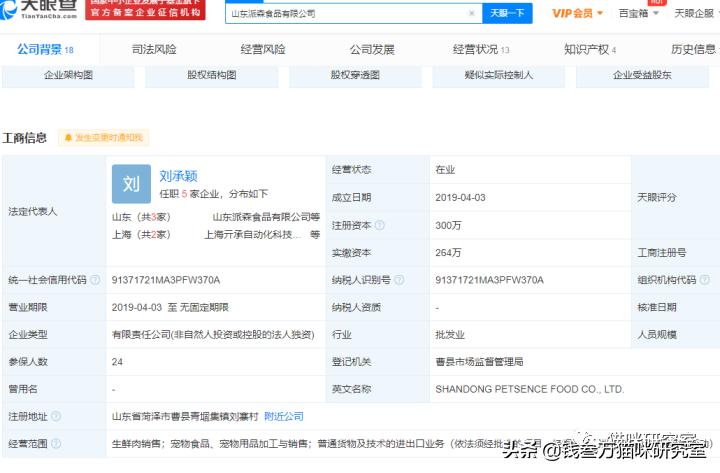The height and width of the screenshot is (473, 720).
Task: Click the 上海亓承自动化科技 company link
Action: pyautogui.click(x=253, y=235)
